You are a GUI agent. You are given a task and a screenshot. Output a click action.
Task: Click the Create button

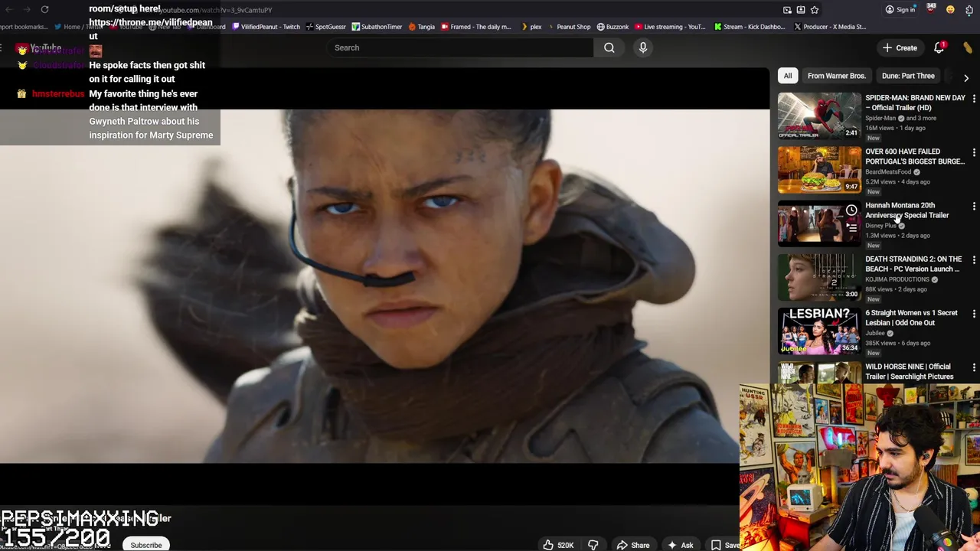(x=900, y=47)
